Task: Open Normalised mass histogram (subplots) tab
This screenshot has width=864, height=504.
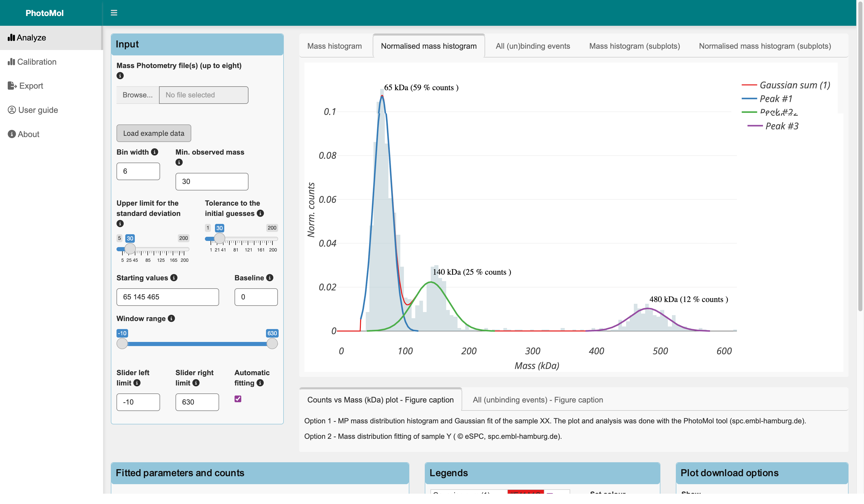Action: click(x=765, y=46)
